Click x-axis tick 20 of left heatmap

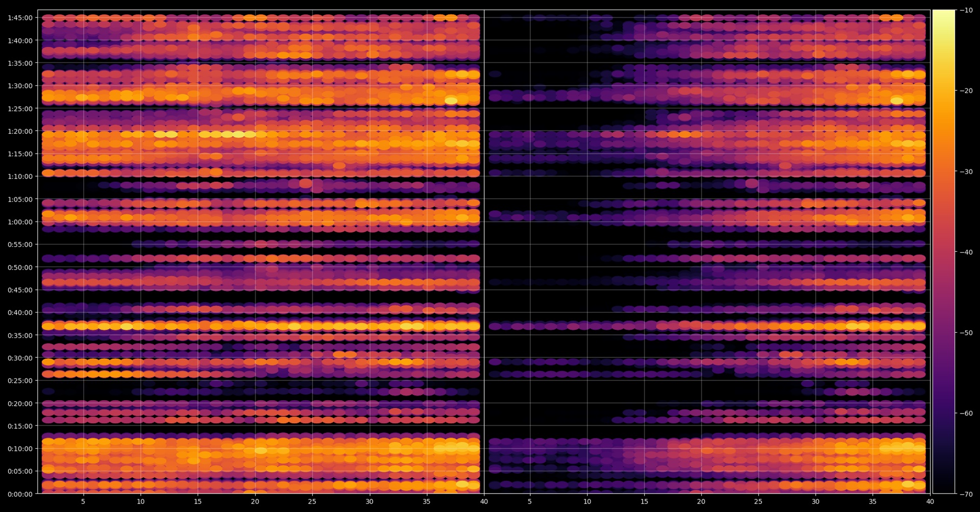pyautogui.click(x=255, y=502)
